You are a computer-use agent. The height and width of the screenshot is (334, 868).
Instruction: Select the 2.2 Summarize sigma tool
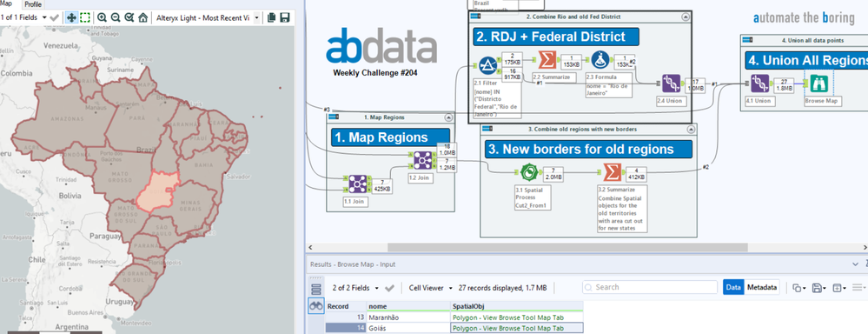tap(547, 60)
